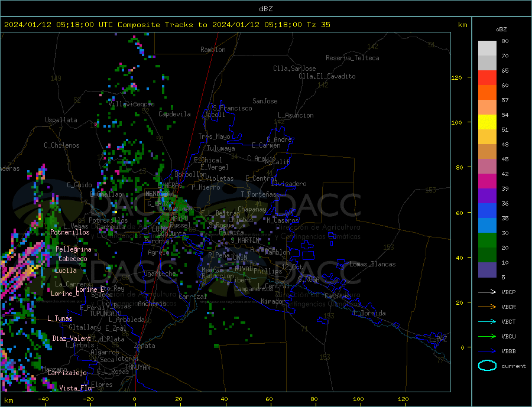This screenshot has width=532, height=407.
Task: Click the 'Divisadero' map label
Action: click(x=288, y=184)
